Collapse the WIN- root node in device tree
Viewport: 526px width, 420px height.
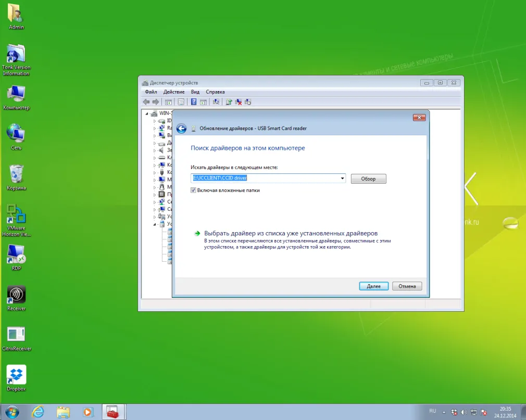pyautogui.click(x=146, y=113)
